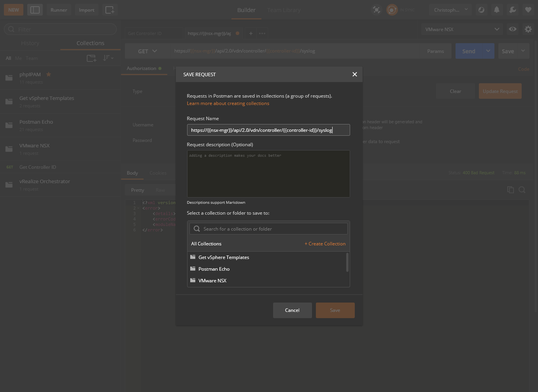
Task: Toggle environment quick look eye icon
Action: pyautogui.click(x=513, y=29)
